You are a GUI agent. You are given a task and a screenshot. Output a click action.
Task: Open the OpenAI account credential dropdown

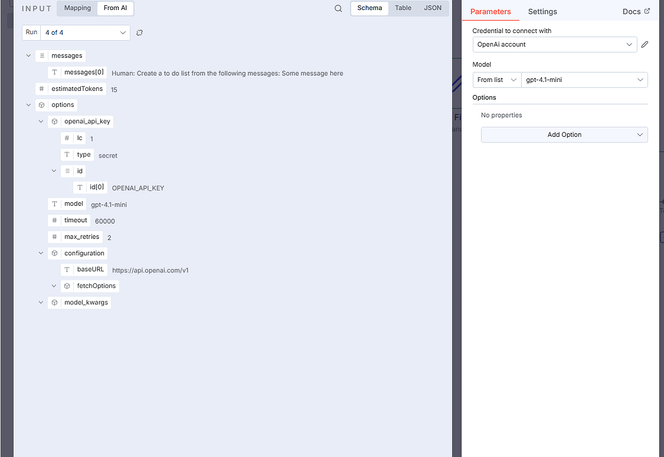555,45
